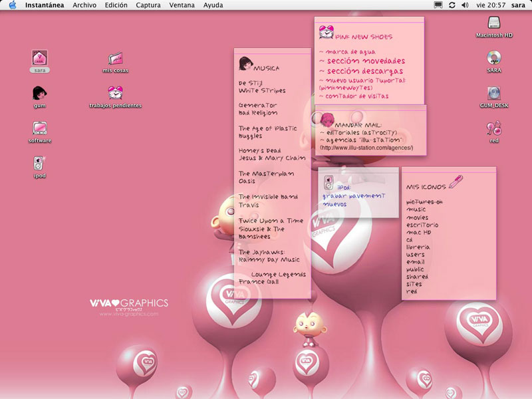Click the volume icon in menu bar
This screenshot has height=399, width=532.
point(465,5)
